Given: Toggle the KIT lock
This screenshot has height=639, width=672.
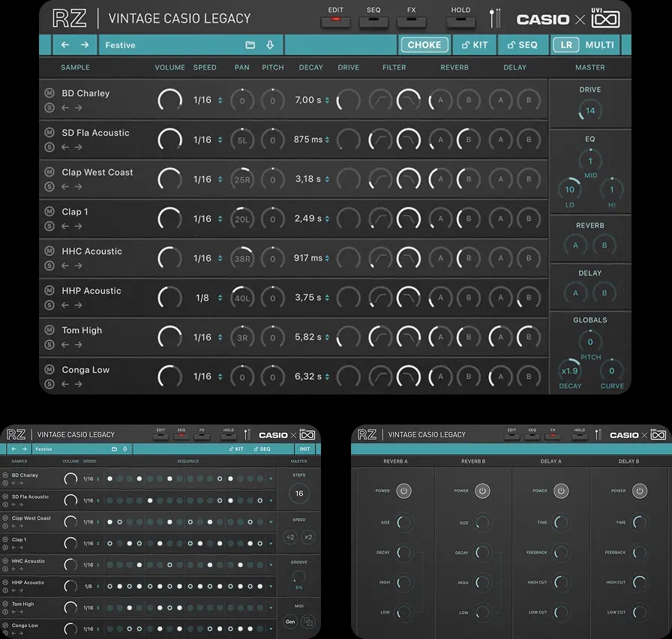Looking at the screenshot, I should tap(475, 45).
